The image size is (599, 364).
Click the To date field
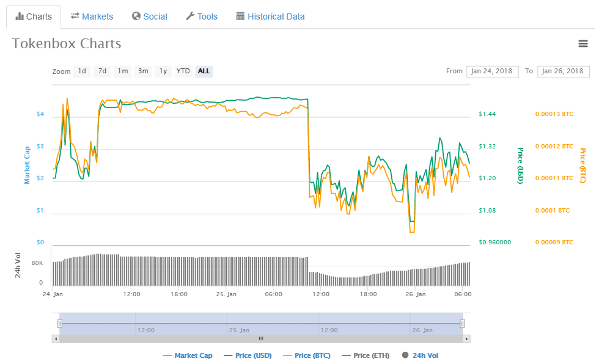(x=564, y=71)
